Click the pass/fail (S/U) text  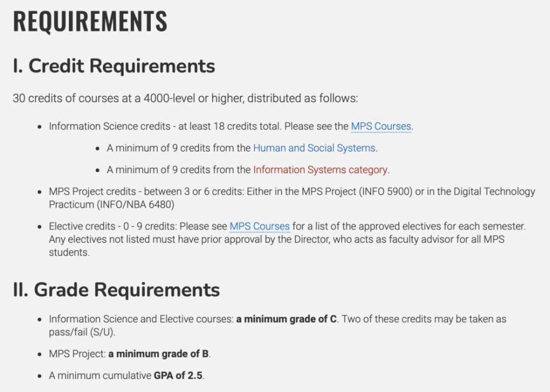point(82,332)
